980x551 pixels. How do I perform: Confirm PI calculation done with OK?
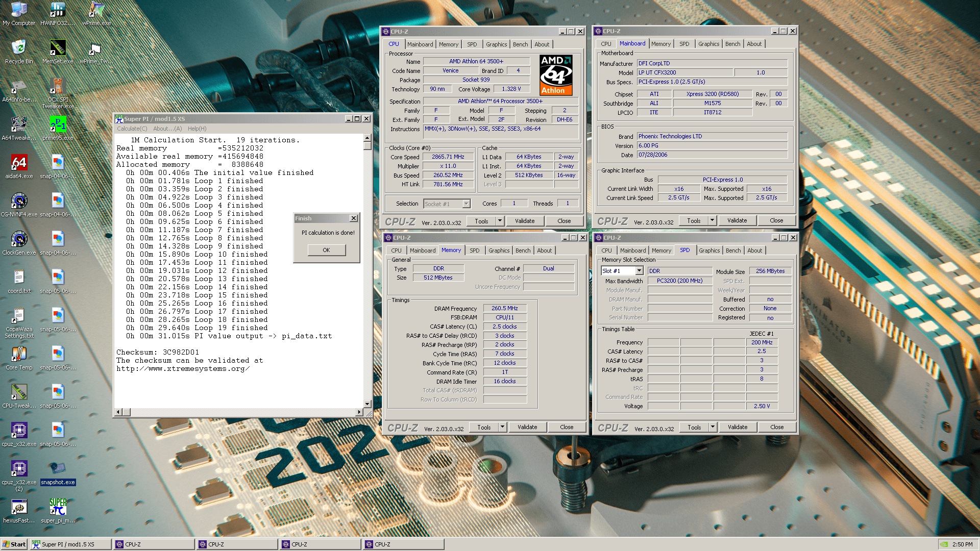[x=326, y=250]
